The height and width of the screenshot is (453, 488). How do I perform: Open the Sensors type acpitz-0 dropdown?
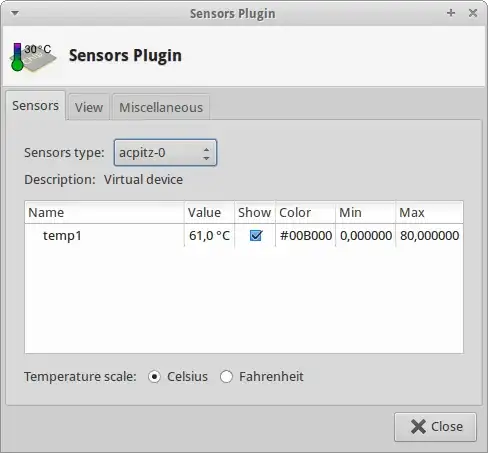click(165, 153)
